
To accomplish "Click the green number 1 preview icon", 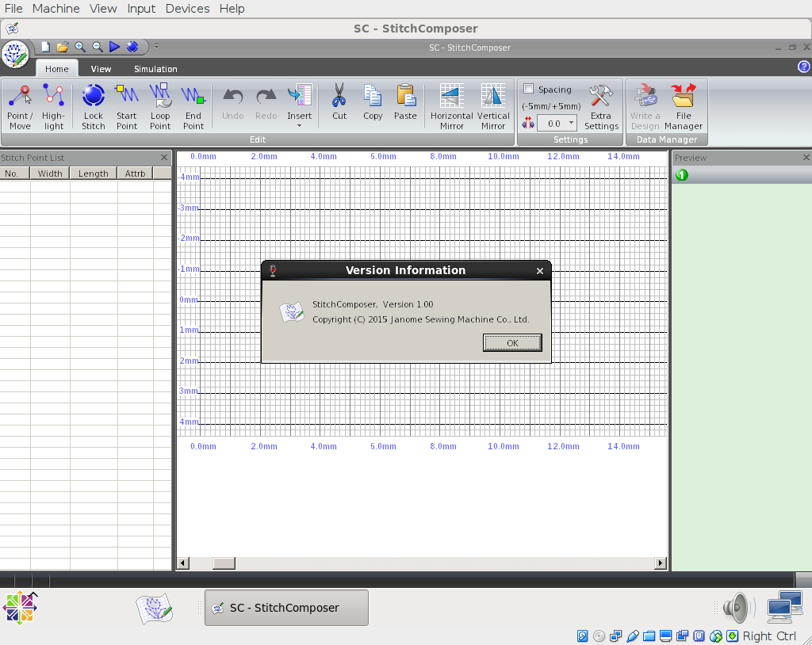I will point(682,175).
